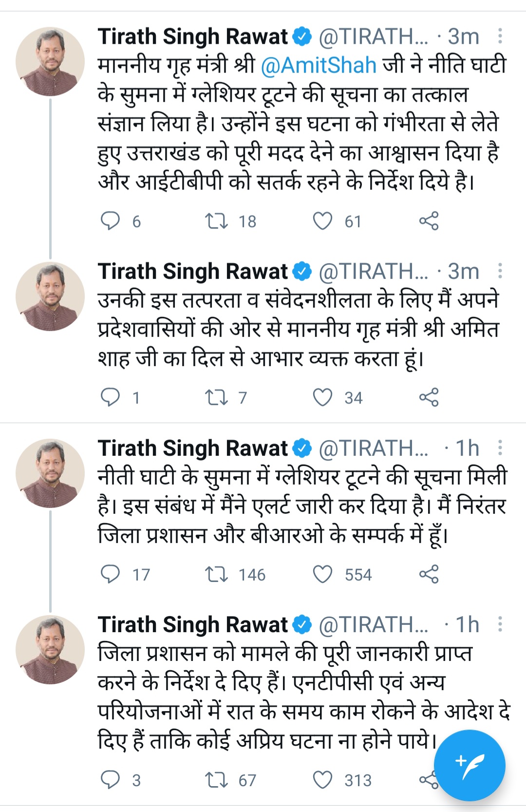Retweet the tweet with 146 retweets

(216, 574)
